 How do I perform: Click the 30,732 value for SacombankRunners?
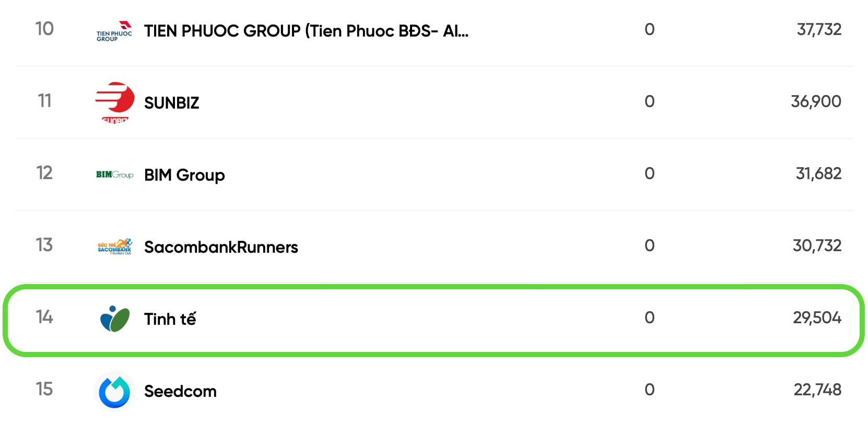point(817,245)
